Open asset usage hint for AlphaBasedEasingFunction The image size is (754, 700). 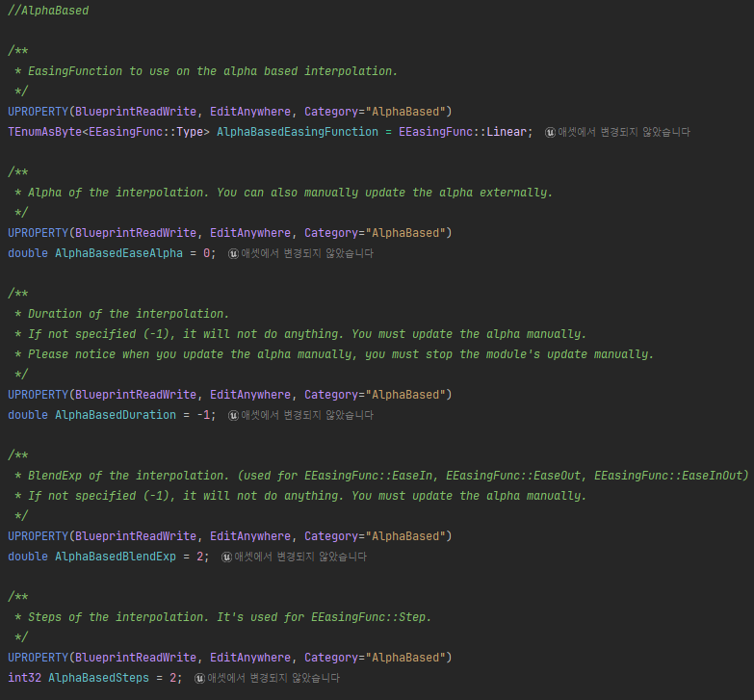pyautogui.click(x=624, y=132)
